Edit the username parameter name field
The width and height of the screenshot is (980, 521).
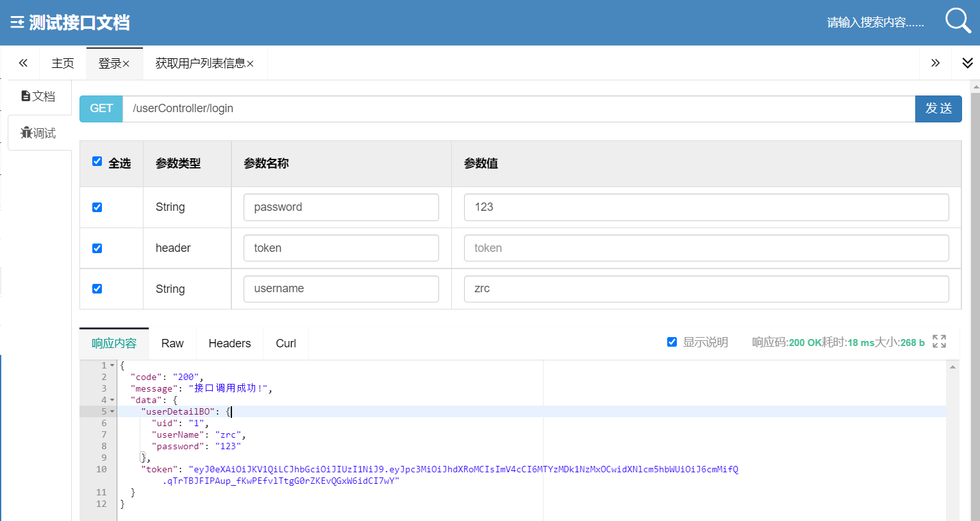click(341, 289)
